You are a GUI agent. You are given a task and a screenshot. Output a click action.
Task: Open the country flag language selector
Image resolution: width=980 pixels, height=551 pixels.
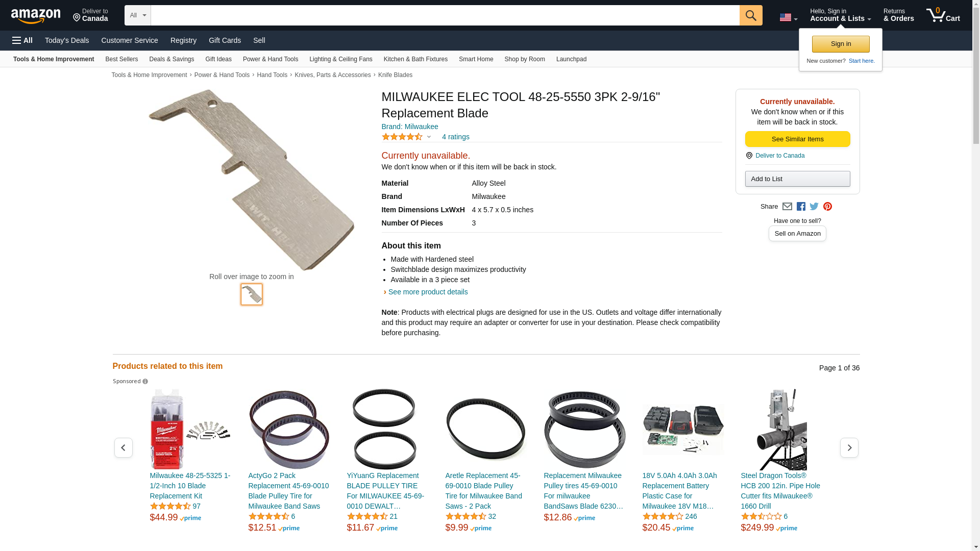click(x=788, y=17)
